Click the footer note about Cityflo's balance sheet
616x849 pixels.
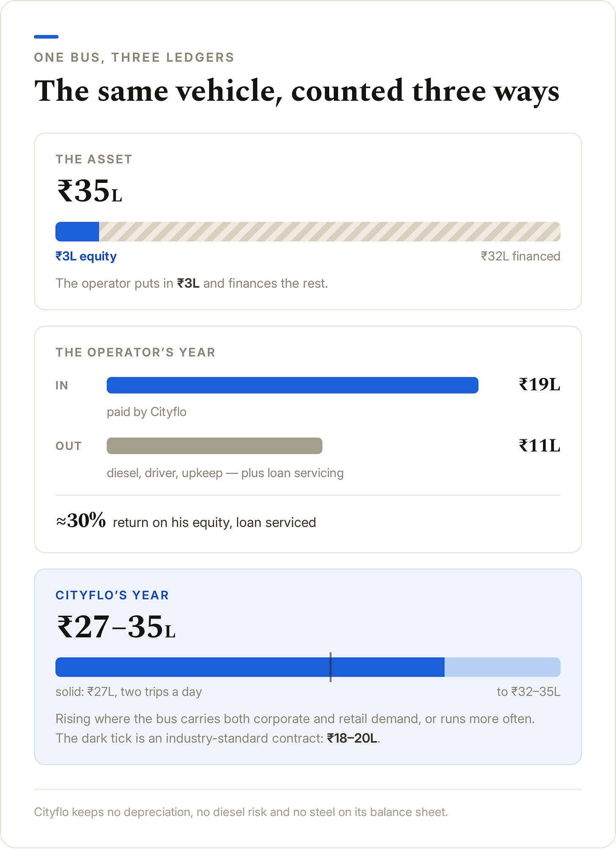[241, 812]
